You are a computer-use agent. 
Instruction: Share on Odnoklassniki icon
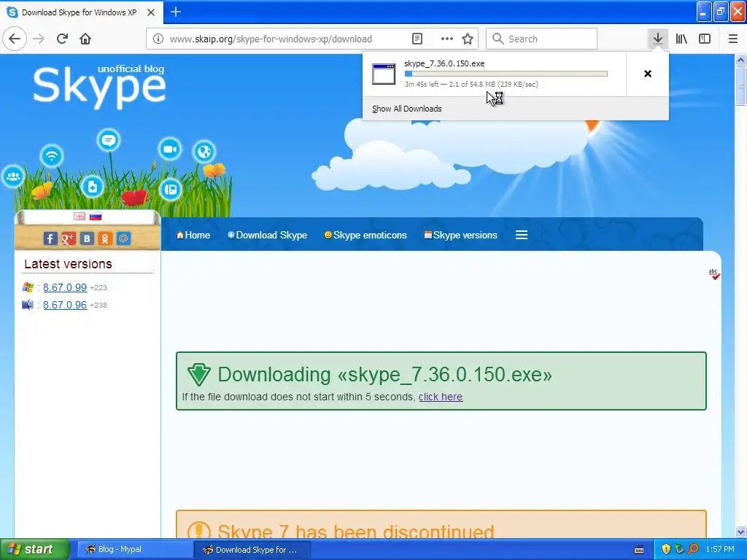click(105, 238)
